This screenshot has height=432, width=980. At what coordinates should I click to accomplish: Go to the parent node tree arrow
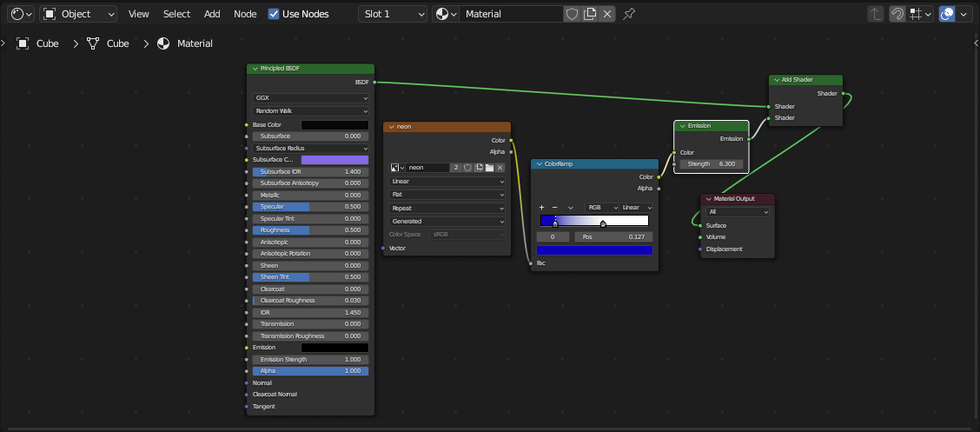(877, 14)
